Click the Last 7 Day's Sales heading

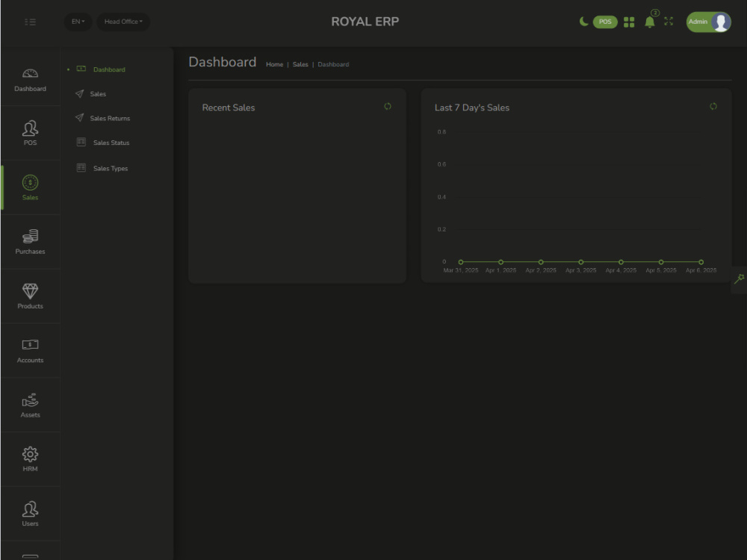coord(471,108)
